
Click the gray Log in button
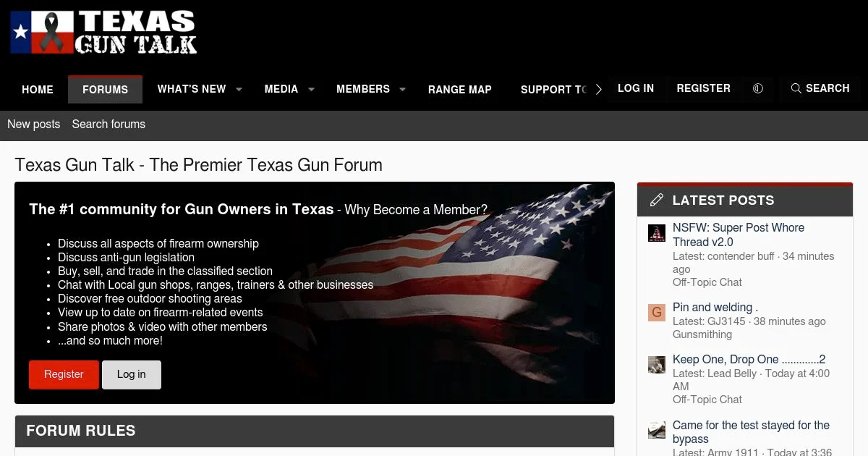(132, 375)
